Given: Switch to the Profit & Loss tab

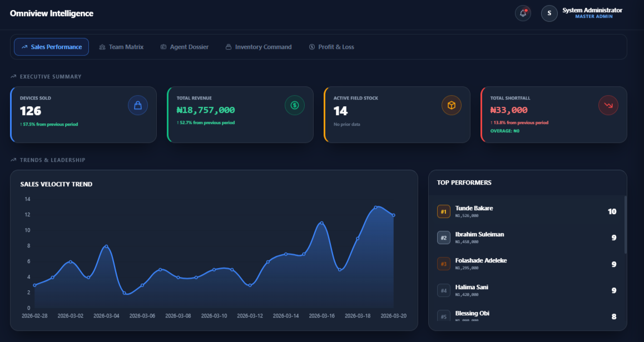Looking at the screenshot, I should coord(332,47).
